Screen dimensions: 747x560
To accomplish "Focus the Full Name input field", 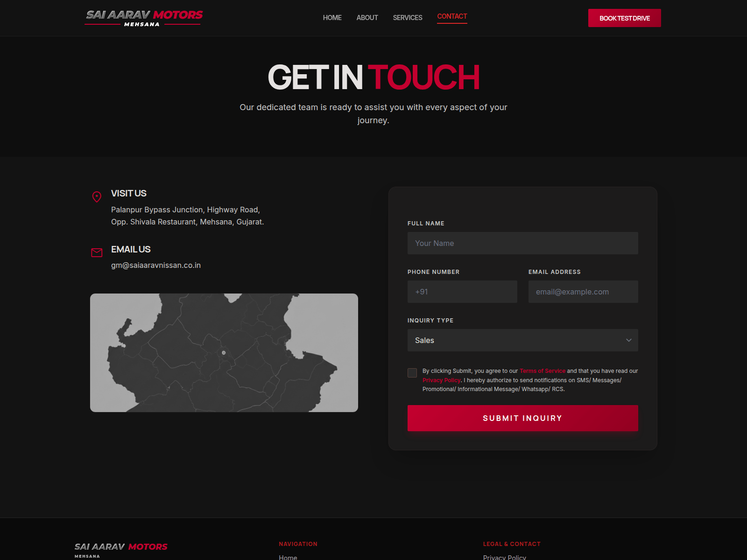I will click(523, 243).
